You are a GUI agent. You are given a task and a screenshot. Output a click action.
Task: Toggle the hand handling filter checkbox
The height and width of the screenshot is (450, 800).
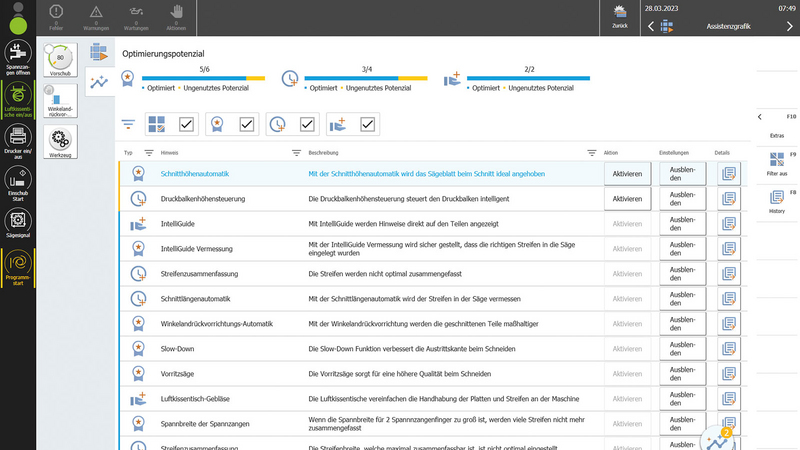(x=367, y=125)
